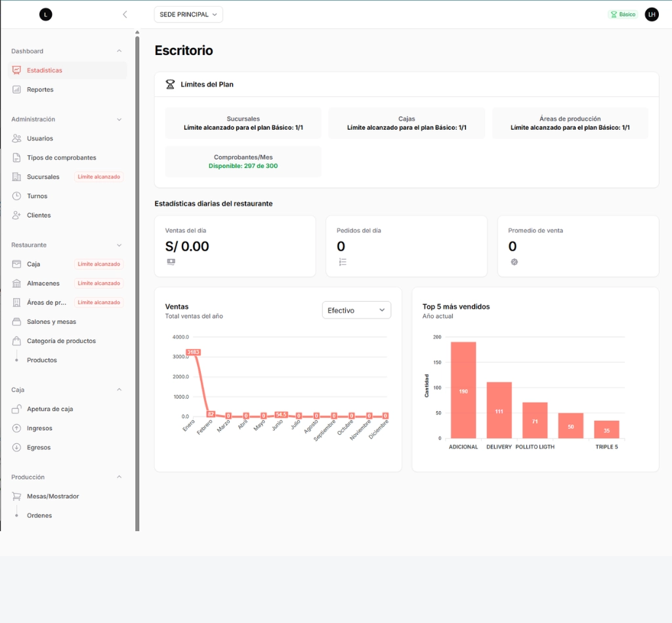This screenshot has height=623, width=672.
Task: Click the Ingresos up-arrow icon
Action: (16, 428)
